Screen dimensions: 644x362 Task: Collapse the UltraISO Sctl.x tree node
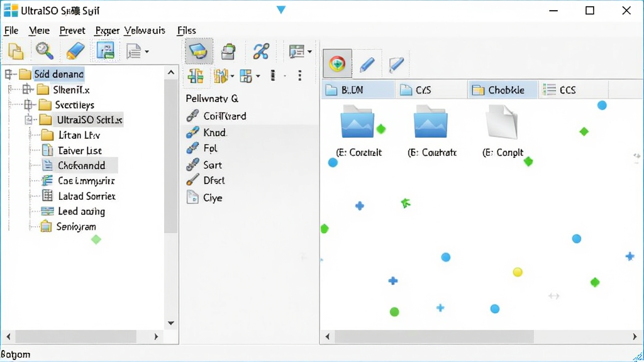click(28, 120)
